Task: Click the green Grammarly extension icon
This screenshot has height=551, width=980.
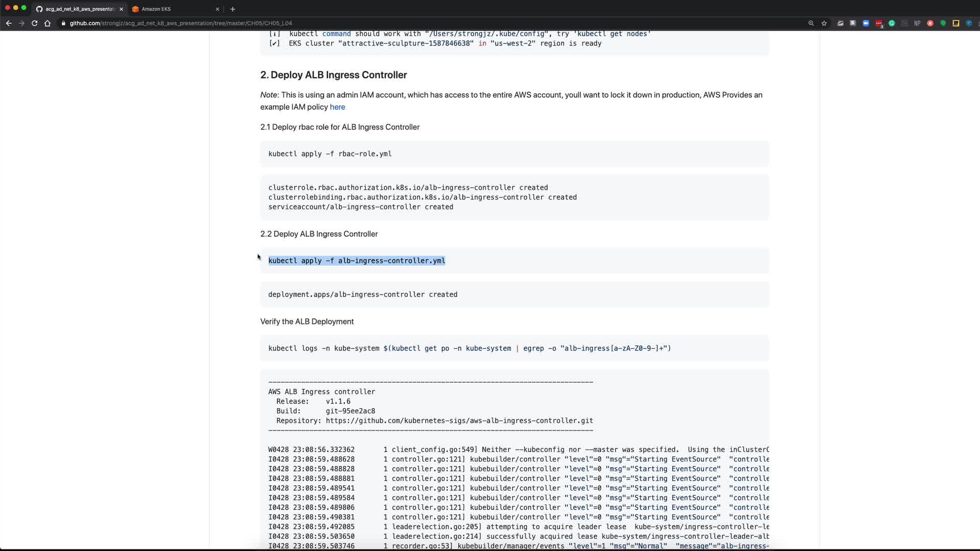Action: coord(892,23)
